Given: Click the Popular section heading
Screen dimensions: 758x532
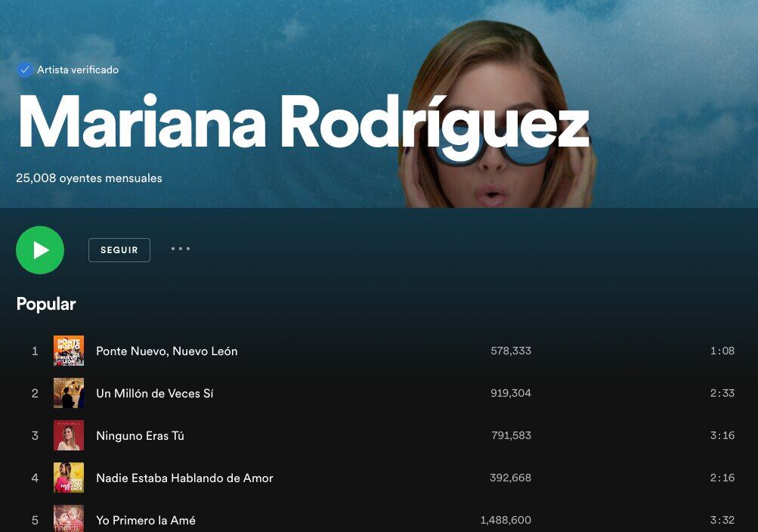Looking at the screenshot, I should point(46,304).
